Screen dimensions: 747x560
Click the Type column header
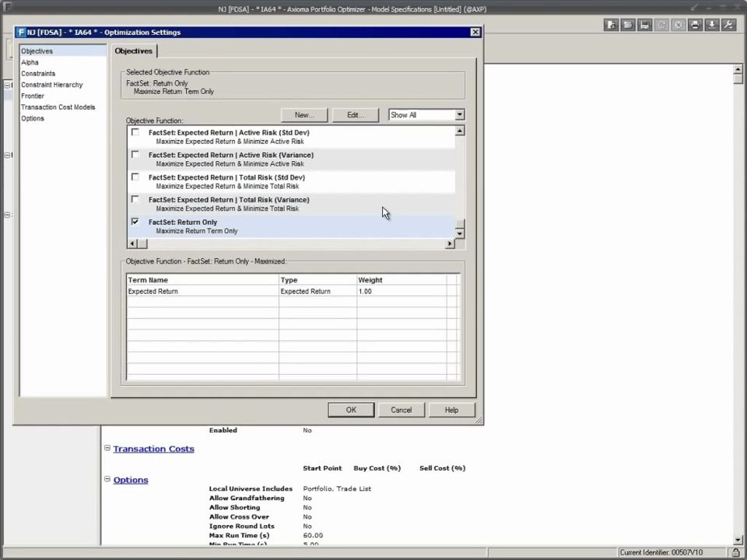317,280
